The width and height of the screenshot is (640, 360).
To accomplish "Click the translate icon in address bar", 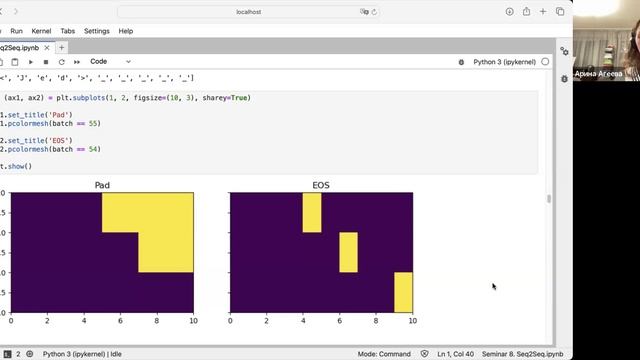I will coord(364,12).
